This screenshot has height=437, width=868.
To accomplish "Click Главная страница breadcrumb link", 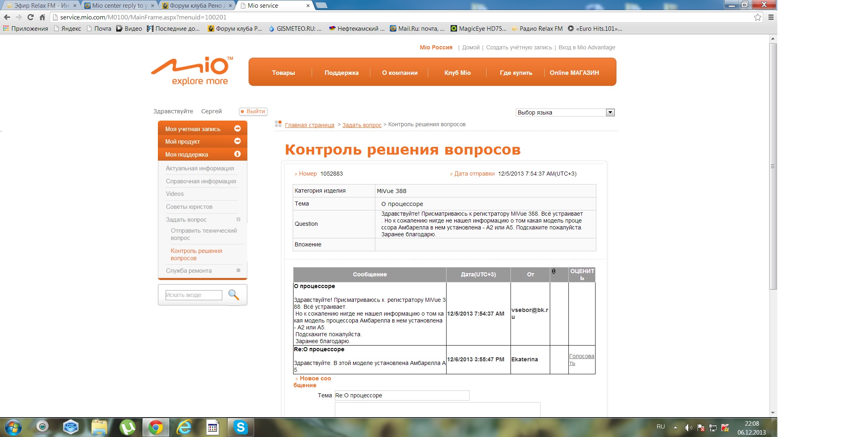I will point(309,125).
